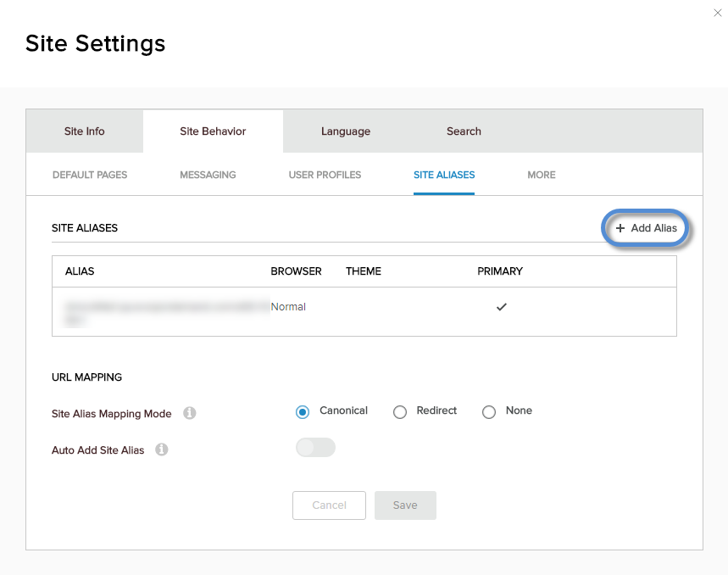The image size is (728, 575).
Task: Choose None for Site Alias Mapping Mode
Action: click(488, 411)
